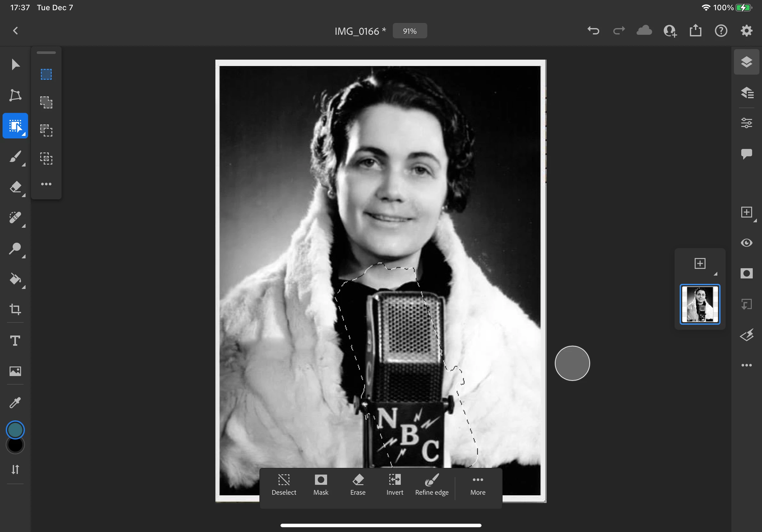
Task: Select the Healing Brush tool
Action: pos(15,218)
